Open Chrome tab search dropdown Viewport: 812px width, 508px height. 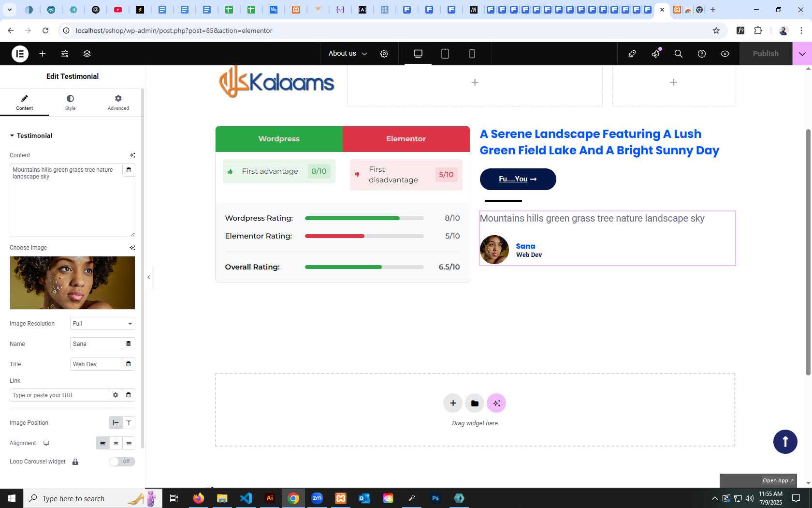pyautogui.click(x=10, y=10)
